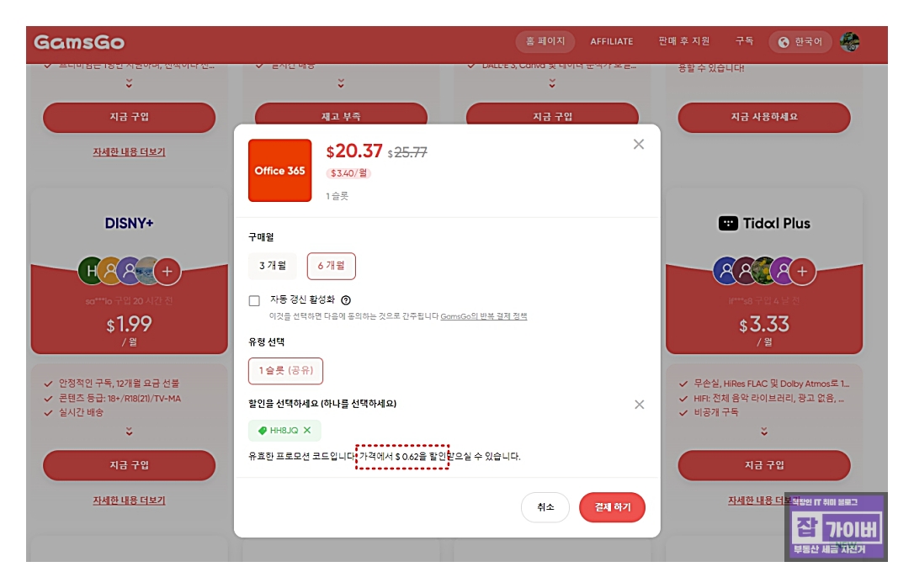Open the 구독 nav item
Viewport: 914px width, 588px height.
coord(744,40)
